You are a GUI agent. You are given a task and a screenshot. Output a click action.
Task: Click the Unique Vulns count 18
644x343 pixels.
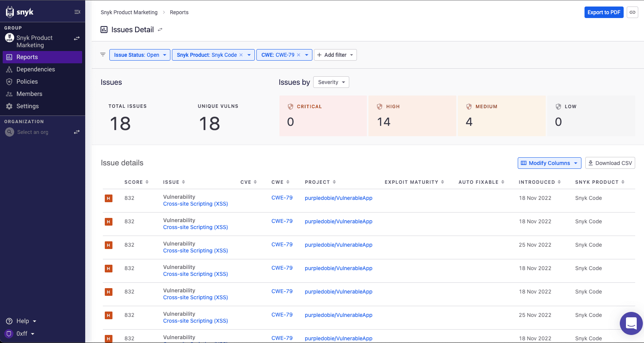[210, 124]
